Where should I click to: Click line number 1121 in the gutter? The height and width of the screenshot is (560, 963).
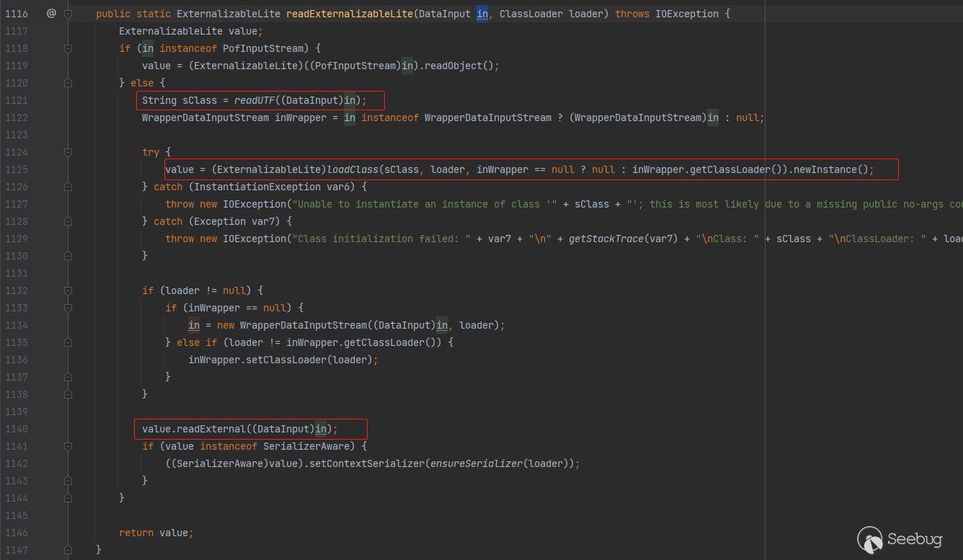pyautogui.click(x=16, y=100)
